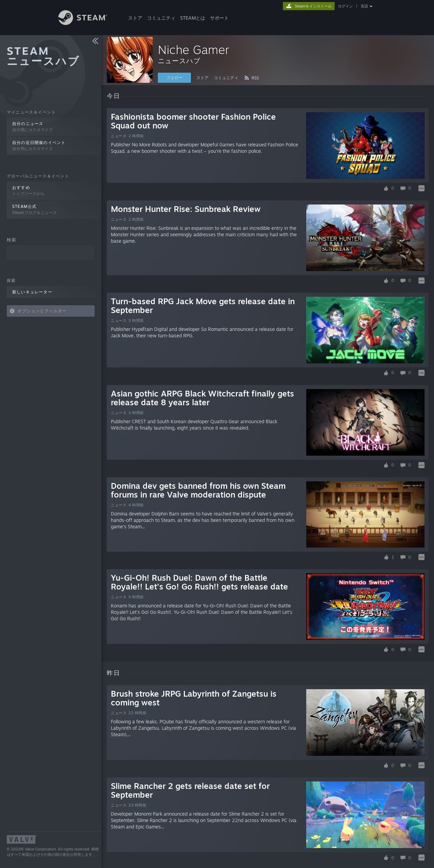Like the Fashion Police Squad article
Viewport: 434px width, 868px height.
coord(386,188)
